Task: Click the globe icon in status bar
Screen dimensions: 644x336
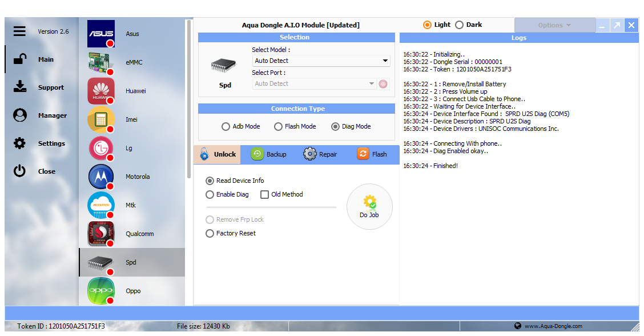Action: pos(518,326)
